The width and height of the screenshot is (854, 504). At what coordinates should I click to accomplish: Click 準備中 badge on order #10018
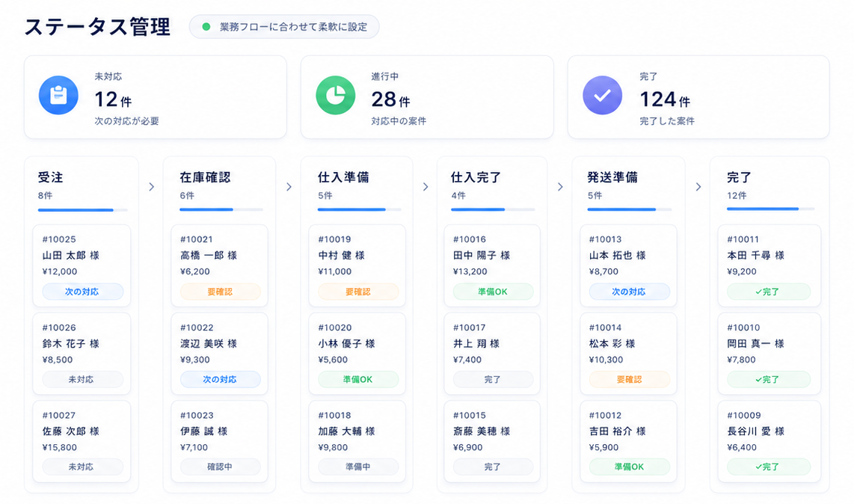(358, 467)
